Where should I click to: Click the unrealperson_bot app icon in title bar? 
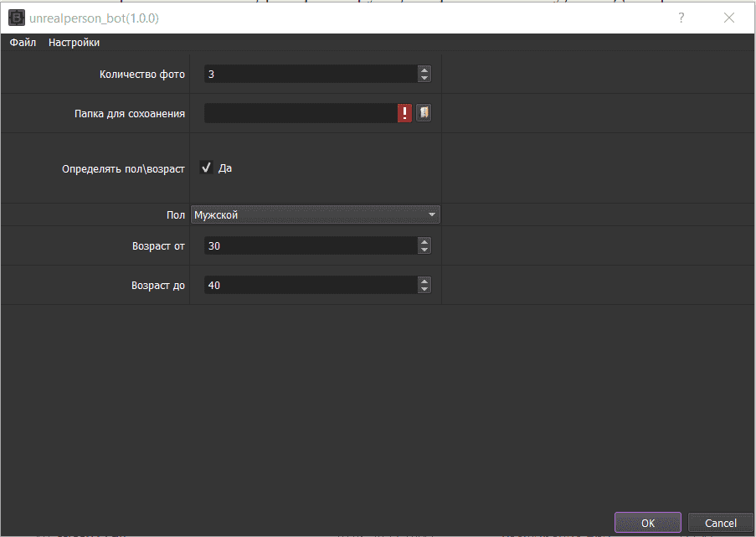[17, 18]
